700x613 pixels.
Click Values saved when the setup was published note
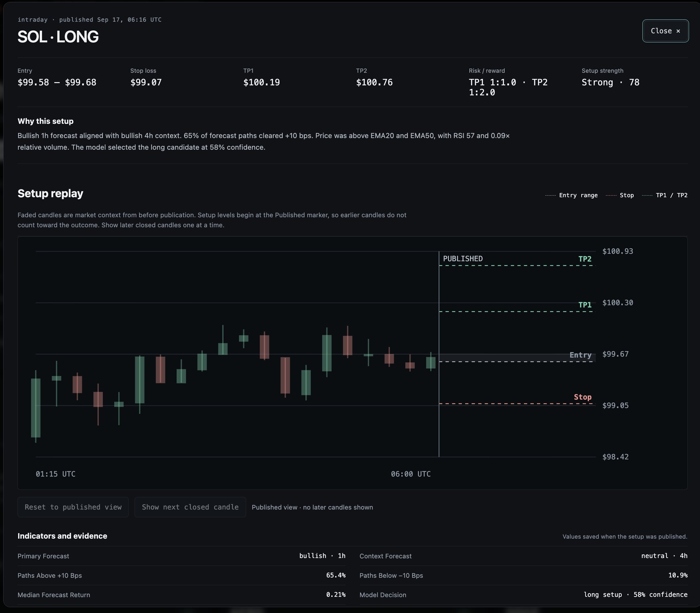[x=625, y=537]
